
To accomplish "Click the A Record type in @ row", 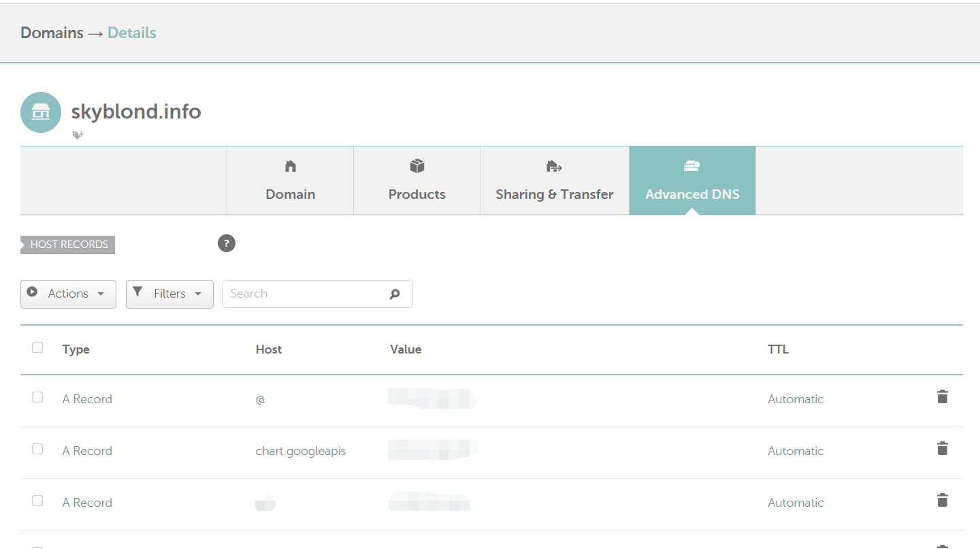I will (x=87, y=399).
